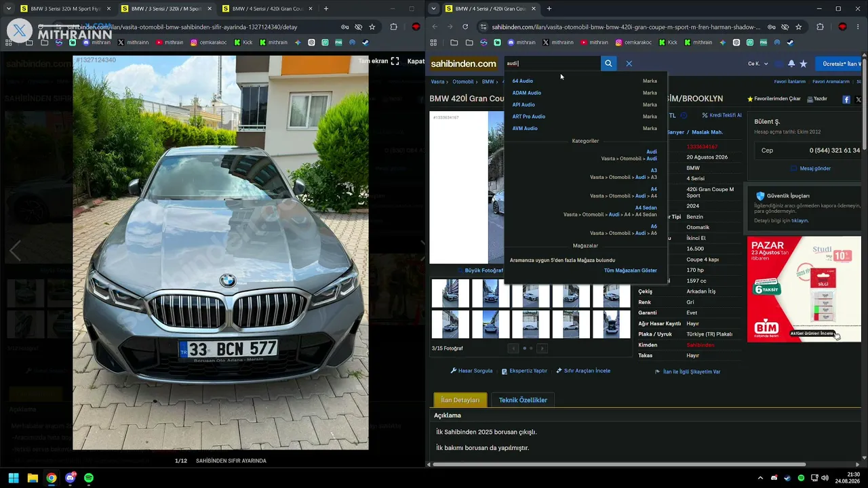
Task: Open Discord from the taskbar
Action: coord(71,478)
